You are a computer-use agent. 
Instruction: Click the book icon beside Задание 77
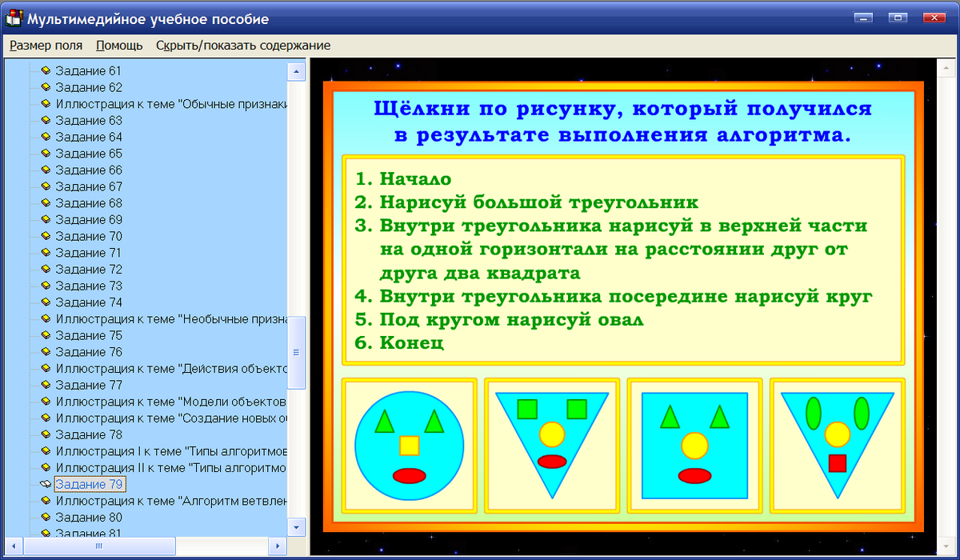coord(46,385)
